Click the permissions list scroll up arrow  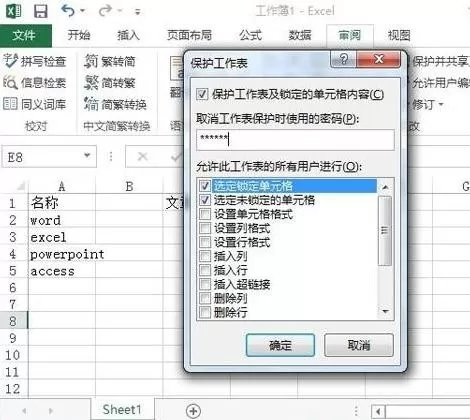click(x=385, y=187)
